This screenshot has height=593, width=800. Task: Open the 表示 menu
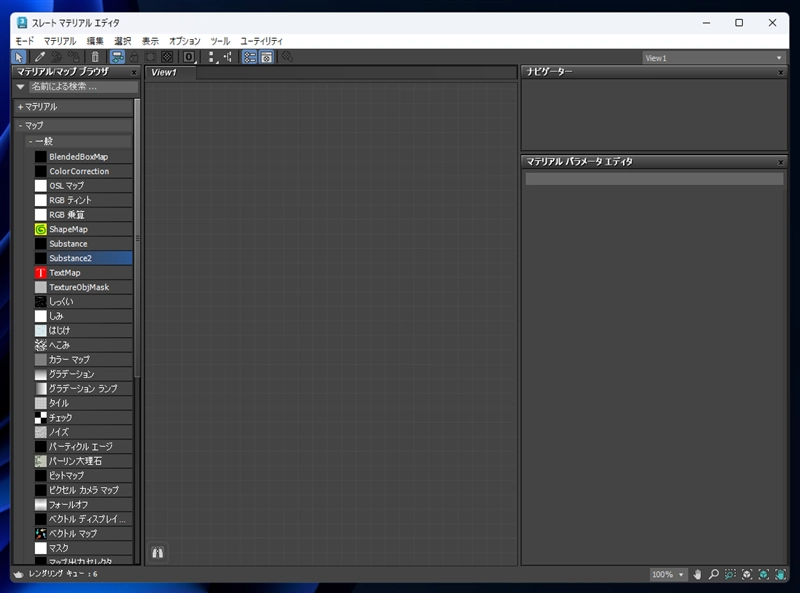click(150, 41)
